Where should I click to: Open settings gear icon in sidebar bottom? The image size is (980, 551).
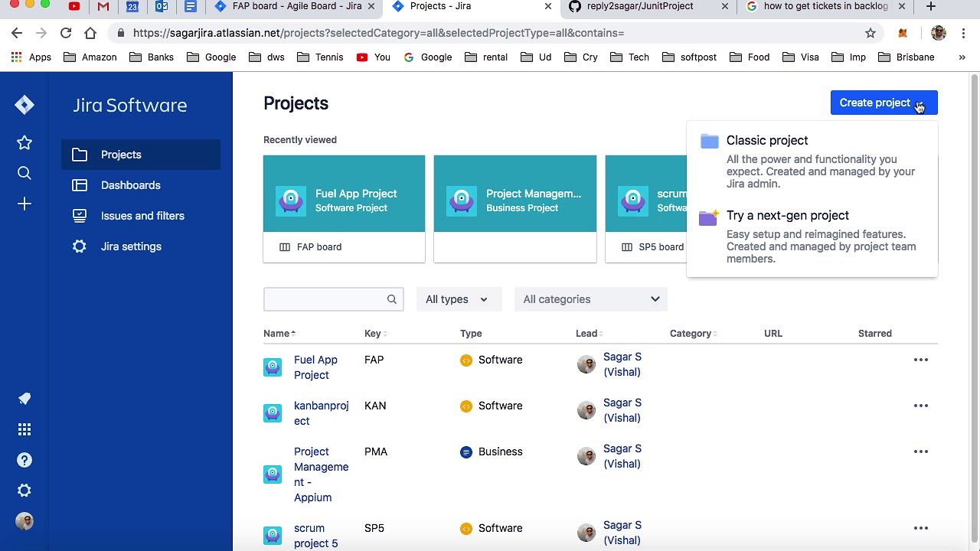pyautogui.click(x=24, y=491)
